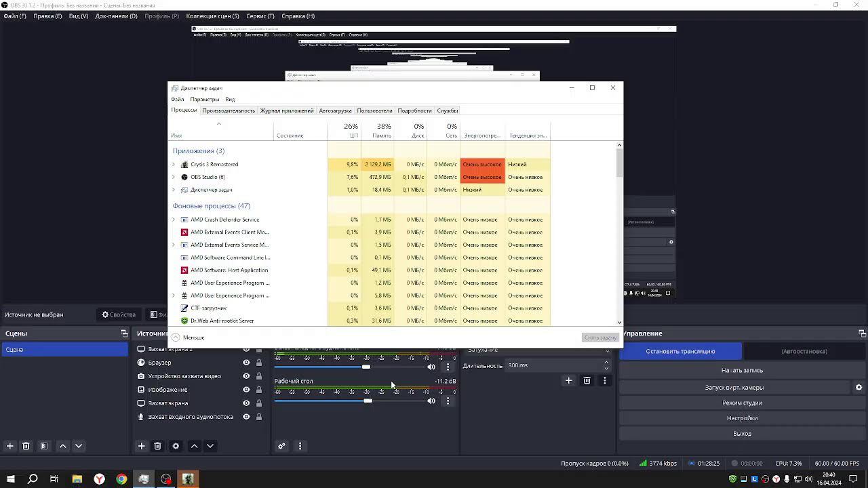Viewport: 868px width, 488px height.
Task: Open options menu for Рабочий стол track
Action: click(448, 401)
